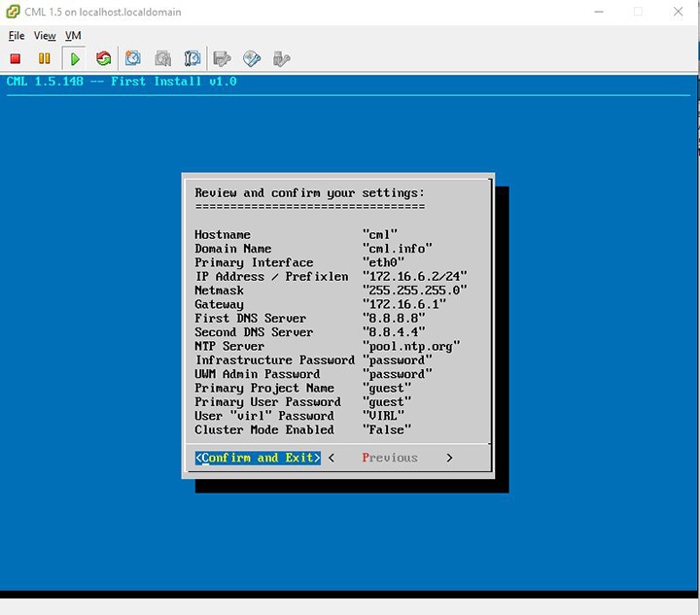Viewport: 700px width, 615px height.
Task: Click the Domain Name value "cml.info"
Action: coord(398,249)
